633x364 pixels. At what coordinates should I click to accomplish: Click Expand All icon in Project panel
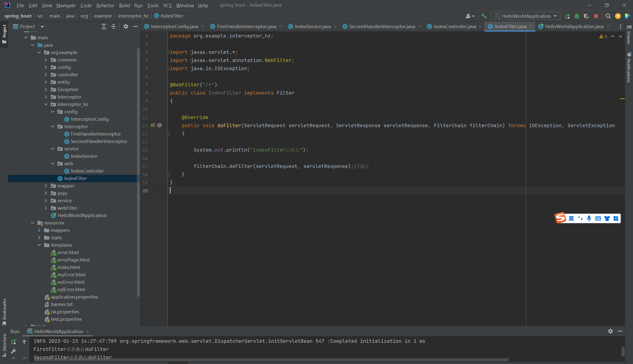[x=104, y=26]
